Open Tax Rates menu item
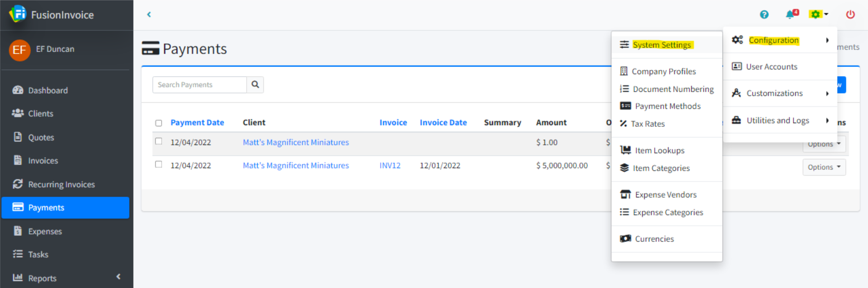The image size is (868, 288). 647,124
